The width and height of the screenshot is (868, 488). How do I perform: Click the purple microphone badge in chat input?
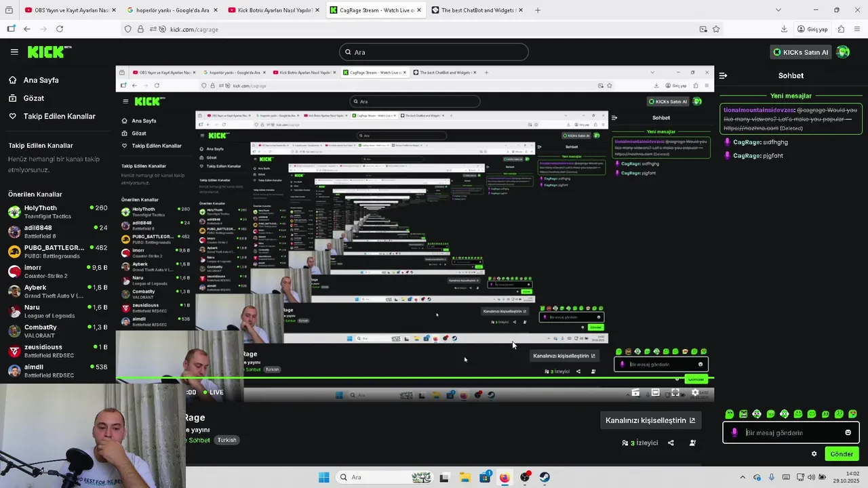734,432
